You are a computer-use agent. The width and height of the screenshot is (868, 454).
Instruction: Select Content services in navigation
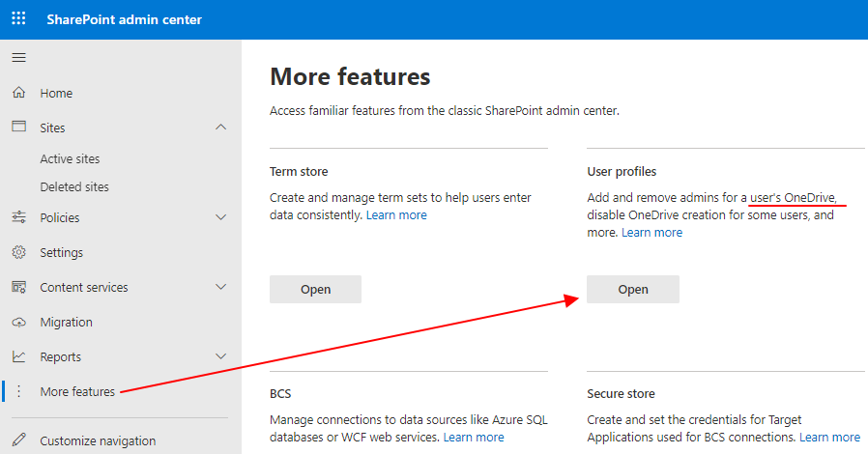tap(83, 288)
